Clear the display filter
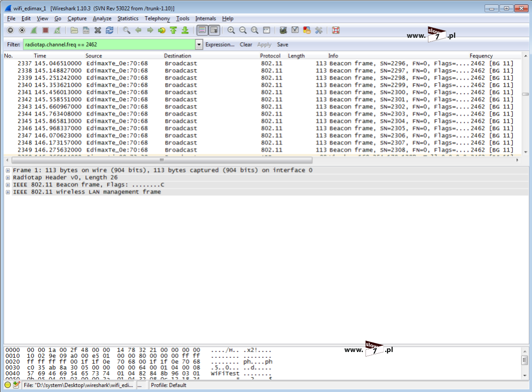The width and height of the screenshot is (532, 392). 246,45
